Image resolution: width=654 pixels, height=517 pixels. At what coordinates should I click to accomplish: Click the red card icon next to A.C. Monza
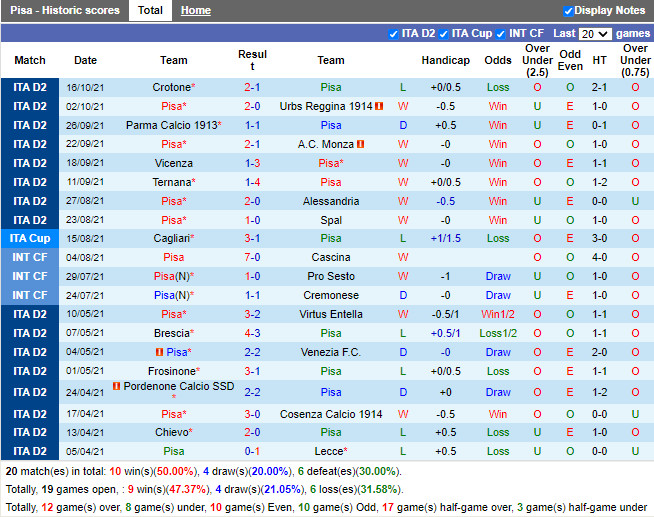360,144
